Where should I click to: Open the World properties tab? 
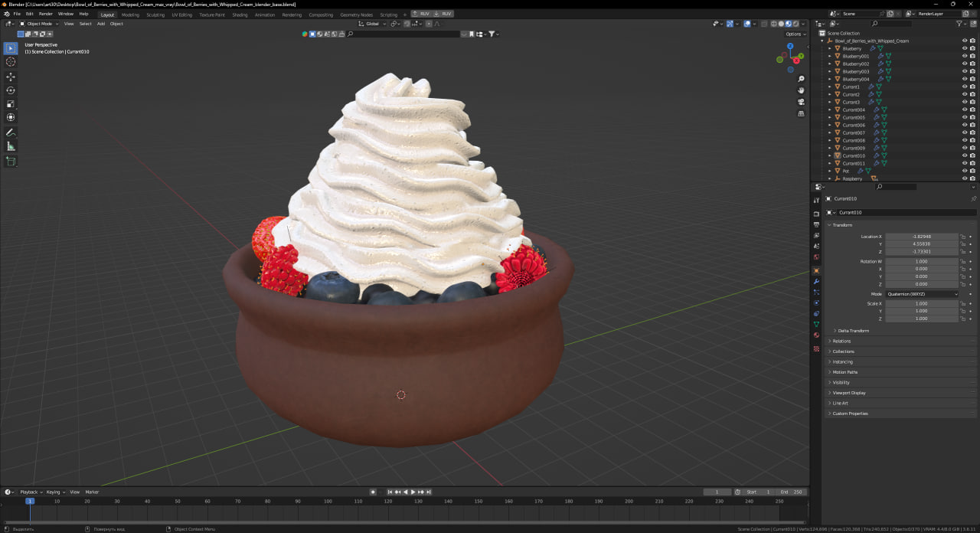[816, 257]
